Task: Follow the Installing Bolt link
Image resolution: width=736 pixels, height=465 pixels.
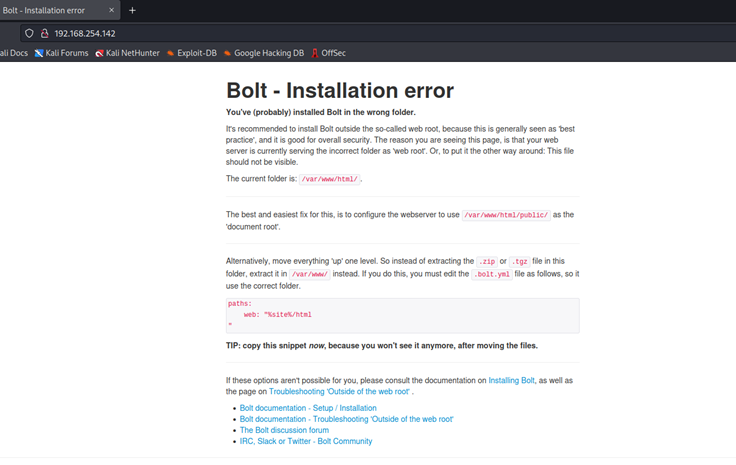Action: [x=511, y=381]
